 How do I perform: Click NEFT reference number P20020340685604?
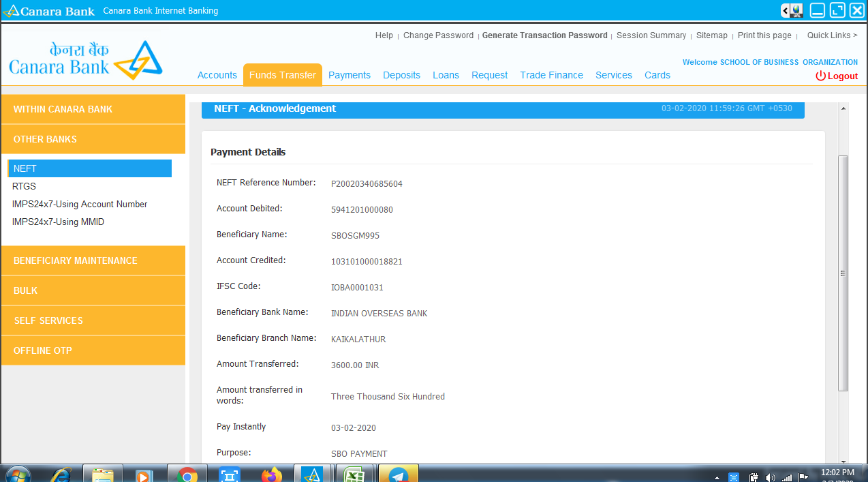[367, 184]
